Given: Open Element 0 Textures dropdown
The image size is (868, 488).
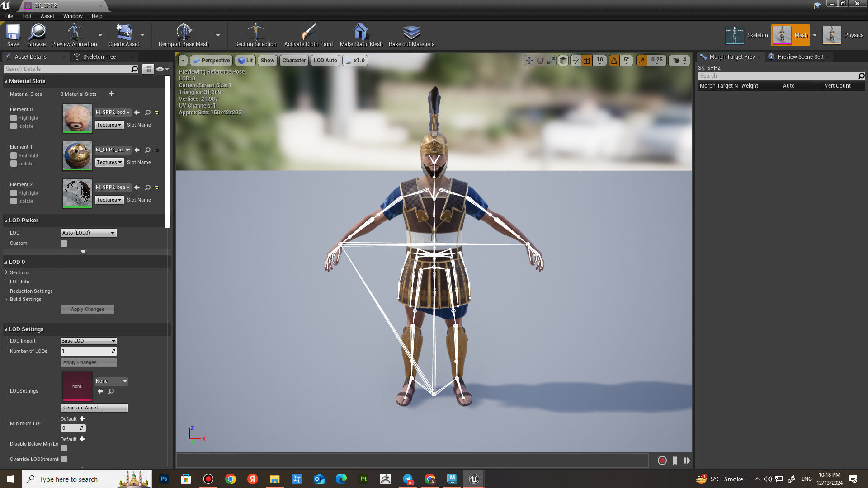Looking at the screenshot, I should (x=109, y=125).
